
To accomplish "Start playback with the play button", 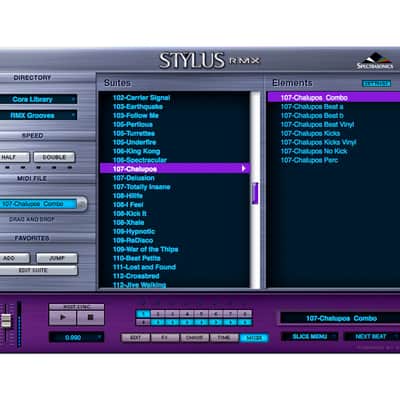I will click(63, 318).
